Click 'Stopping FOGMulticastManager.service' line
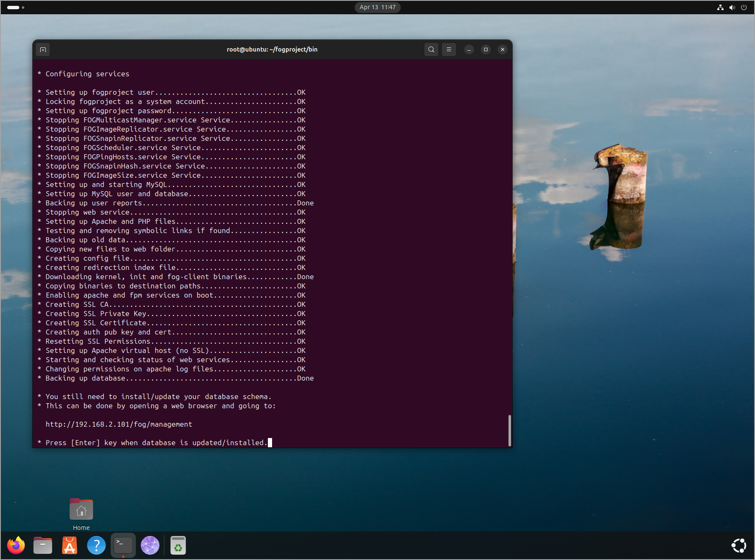 coord(171,120)
